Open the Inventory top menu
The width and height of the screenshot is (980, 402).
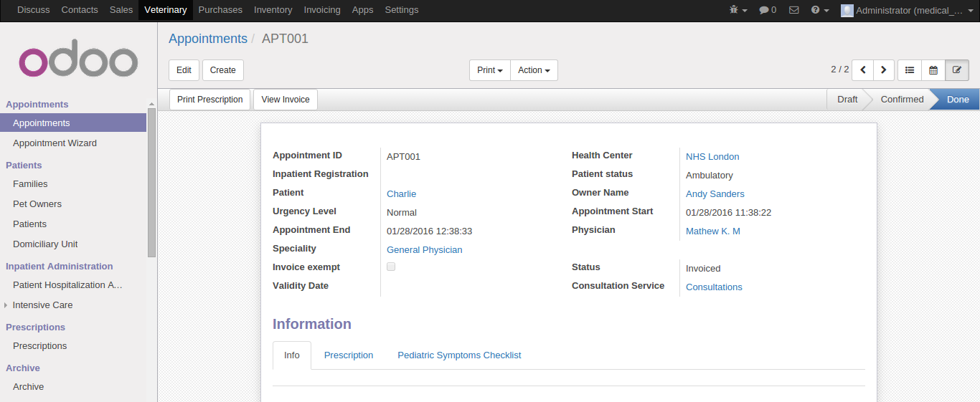[x=273, y=10]
